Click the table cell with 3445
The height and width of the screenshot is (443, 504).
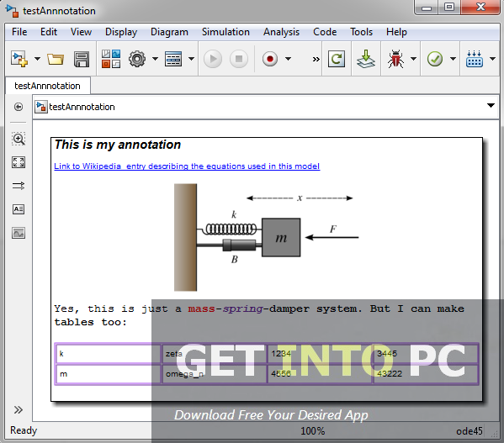coord(426,354)
